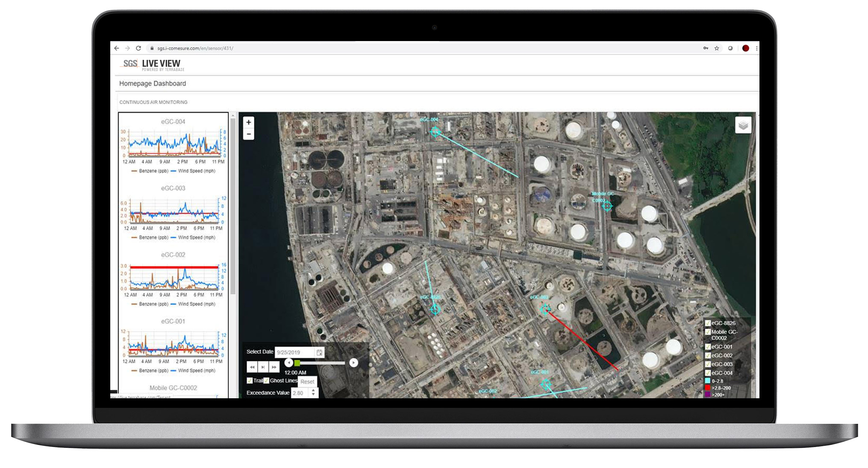Toggle the Ghost Lines checkbox

266,380
